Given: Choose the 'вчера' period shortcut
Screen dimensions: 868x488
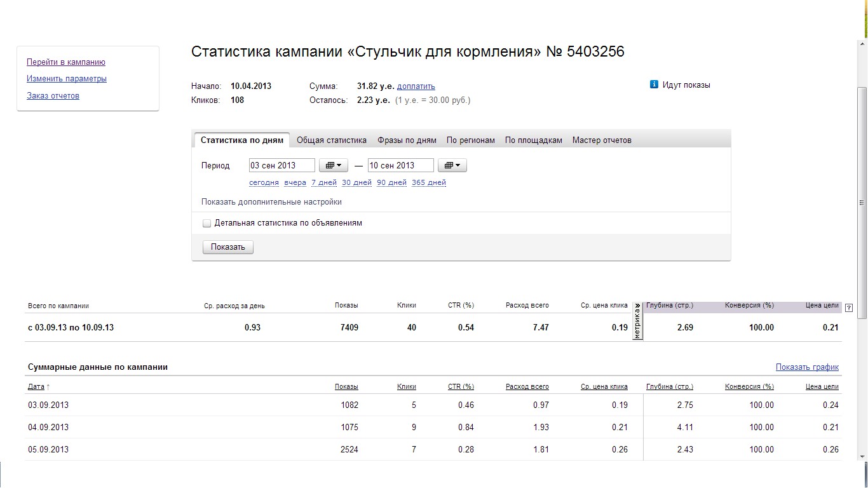Looking at the screenshot, I should coord(295,183).
